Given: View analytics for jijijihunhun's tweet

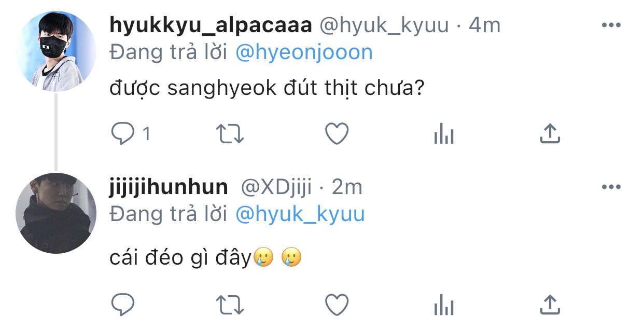Looking at the screenshot, I should point(443,305).
